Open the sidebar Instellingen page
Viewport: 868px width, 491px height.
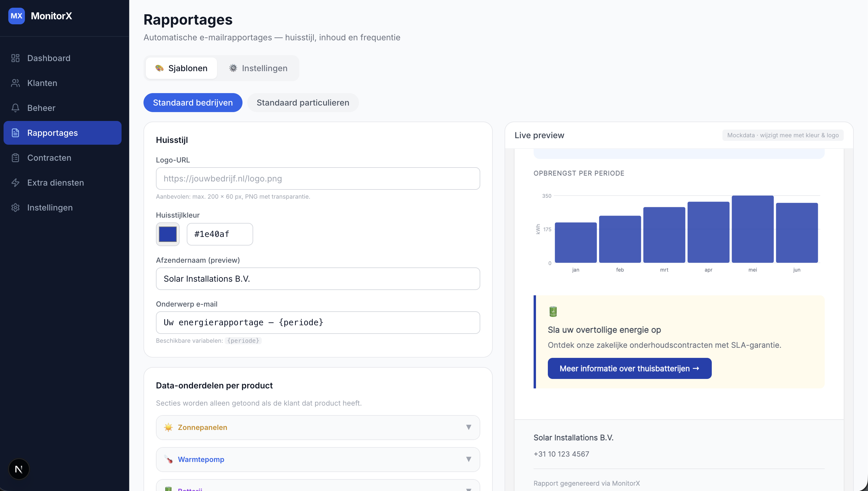(62, 208)
